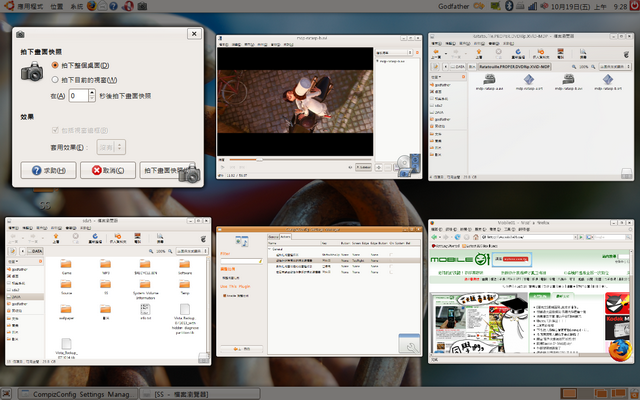Open the 套用效果 effects dropdown
The width and height of the screenshot is (640, 400).
tap(111, 147)
